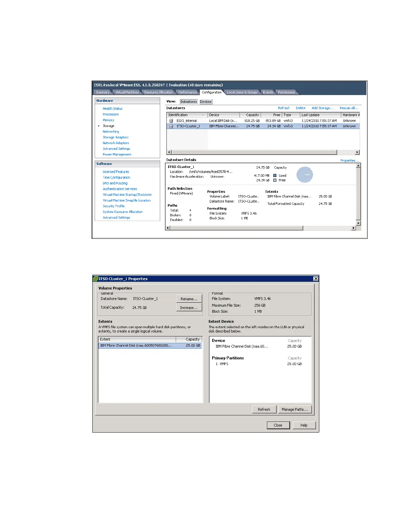Open the Storage Adapters link

[116, 137]
